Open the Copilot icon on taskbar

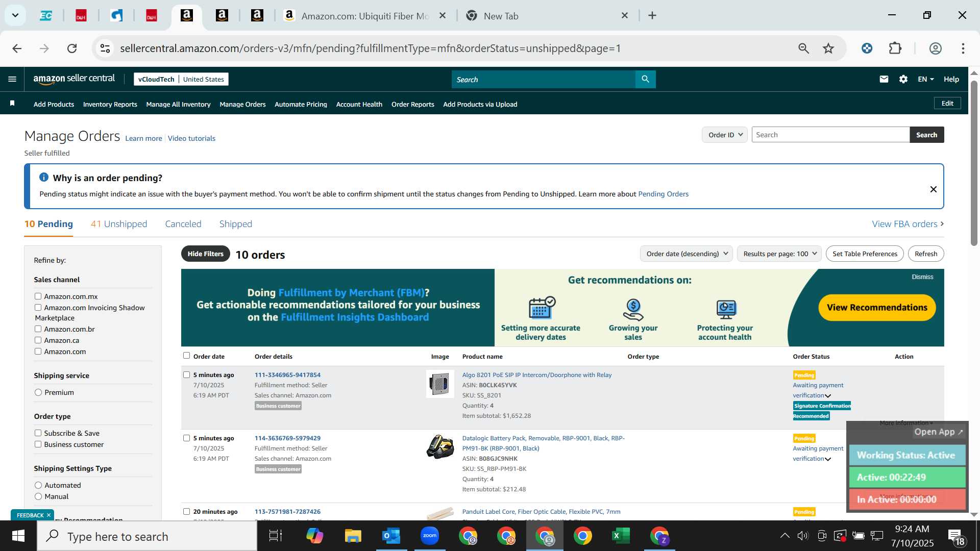(x=314, y=536)
